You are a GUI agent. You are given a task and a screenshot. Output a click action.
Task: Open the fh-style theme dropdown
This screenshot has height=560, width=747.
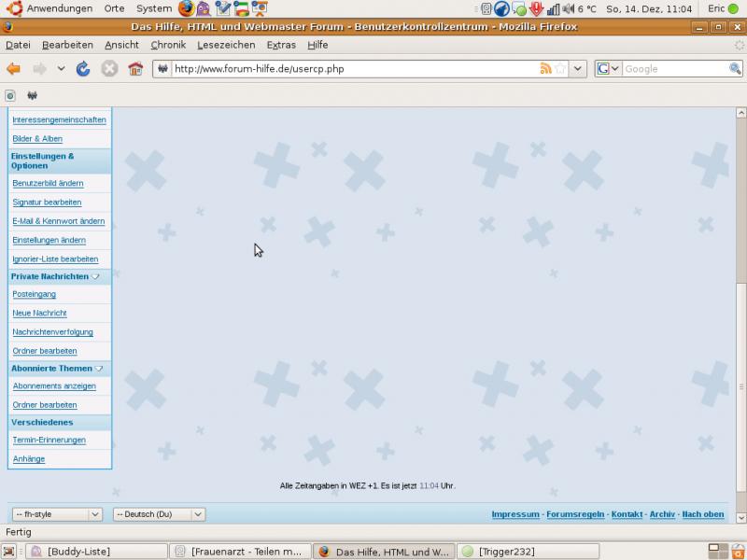(57, 514)
